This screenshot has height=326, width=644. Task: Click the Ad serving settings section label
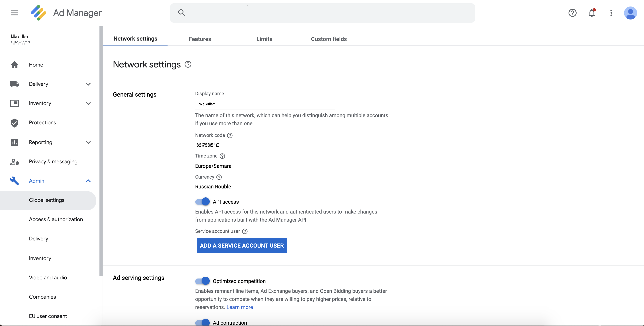point(138,278)
